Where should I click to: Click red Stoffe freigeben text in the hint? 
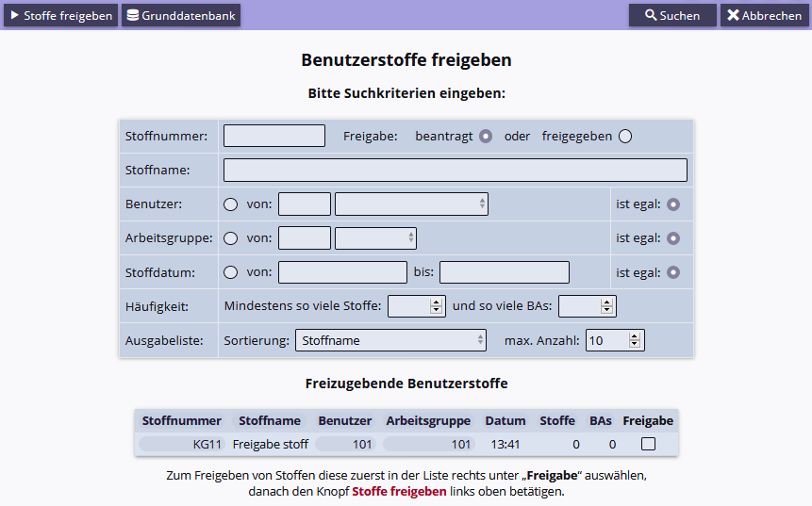coord(399,491)
